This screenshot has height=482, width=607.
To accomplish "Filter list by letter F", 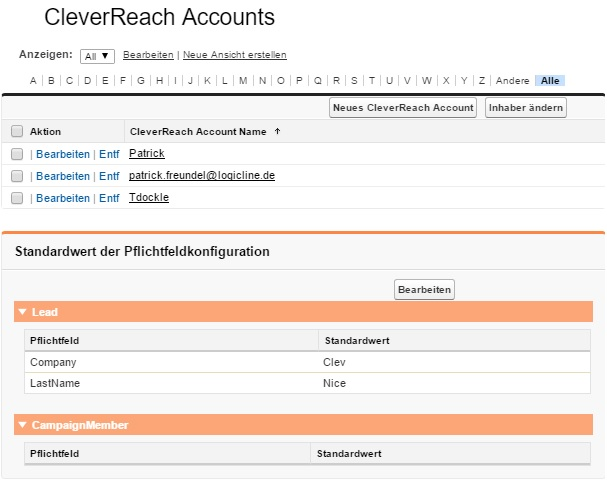I will (123, 81).
